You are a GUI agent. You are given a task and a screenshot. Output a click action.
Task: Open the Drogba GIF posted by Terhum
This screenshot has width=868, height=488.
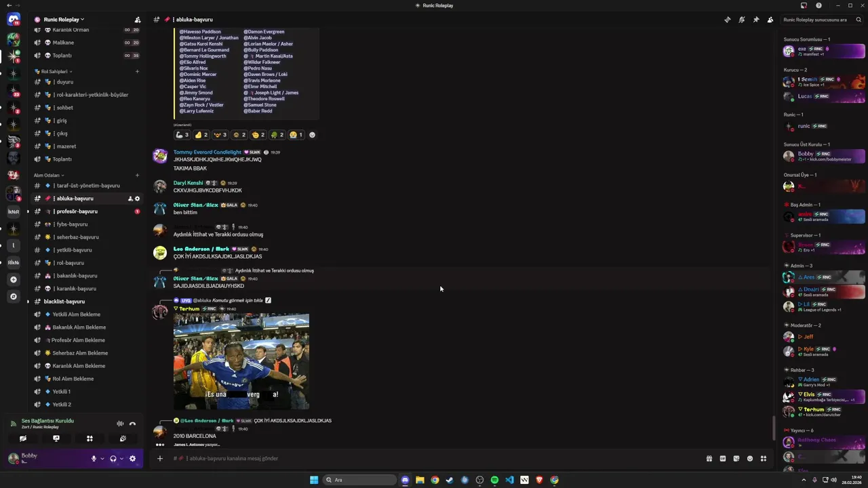click(x=241, y=361)
